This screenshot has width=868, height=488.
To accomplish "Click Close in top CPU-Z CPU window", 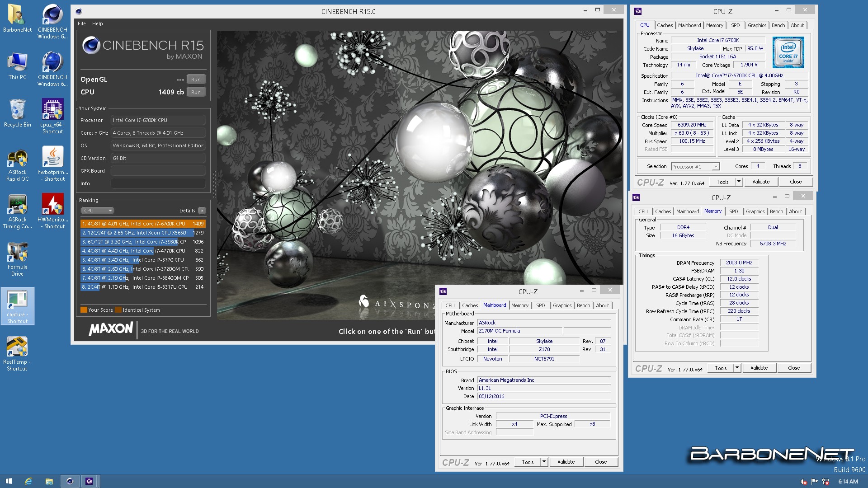I will 796,182.
